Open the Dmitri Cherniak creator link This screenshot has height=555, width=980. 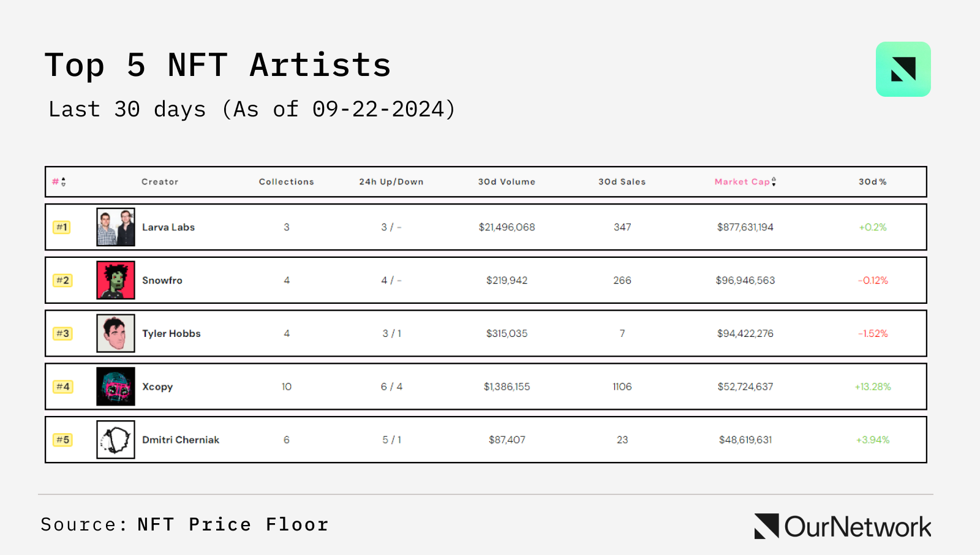point(181,440)
